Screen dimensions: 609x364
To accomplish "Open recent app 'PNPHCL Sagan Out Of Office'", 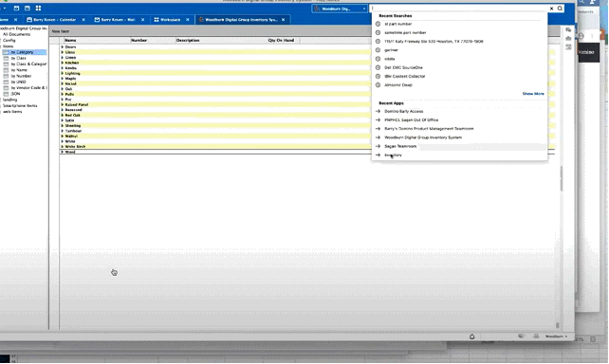I will coord(411,119).
